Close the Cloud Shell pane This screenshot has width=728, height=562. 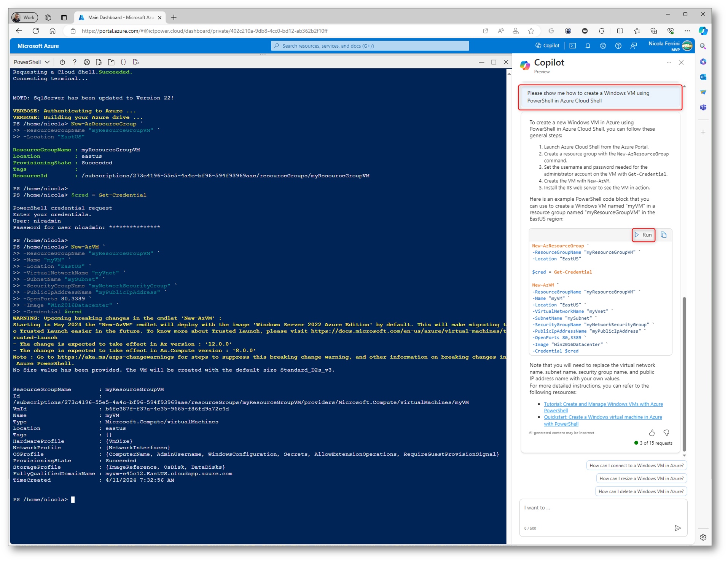coord(506,62)
